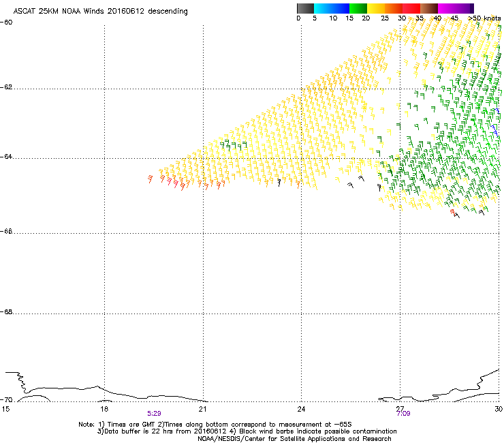
Task: Select the '21' longitude axis label
Action: point(202,409)
